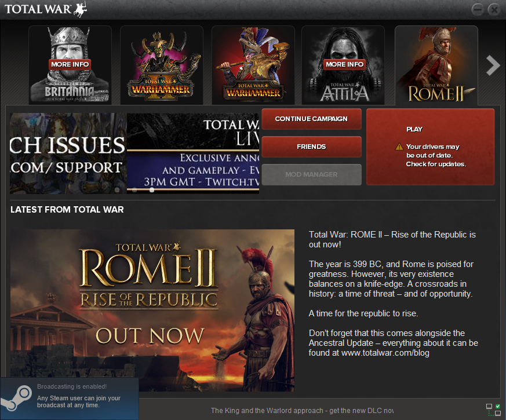The height and width of the screenshot is (420, 506).
Task: Click the yellow driver warning triangle icon
Action: point(399,147)
